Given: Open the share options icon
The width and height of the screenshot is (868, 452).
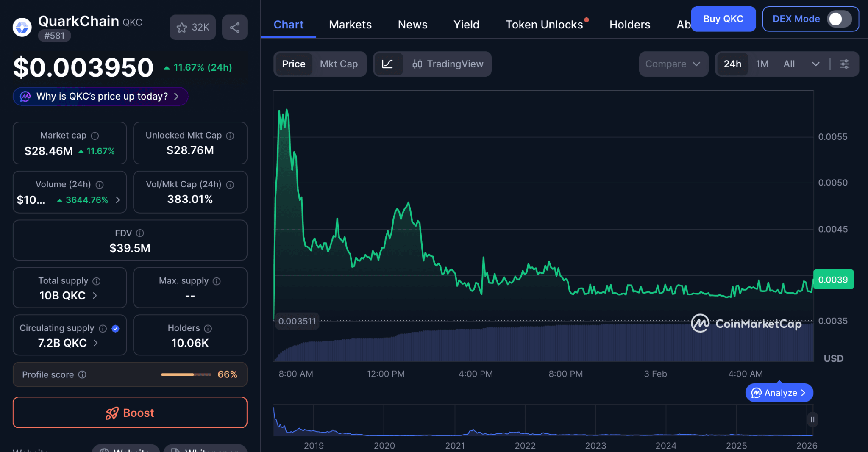Looking at the screenshot, I should pyautogui.click(x=235, y=27).
